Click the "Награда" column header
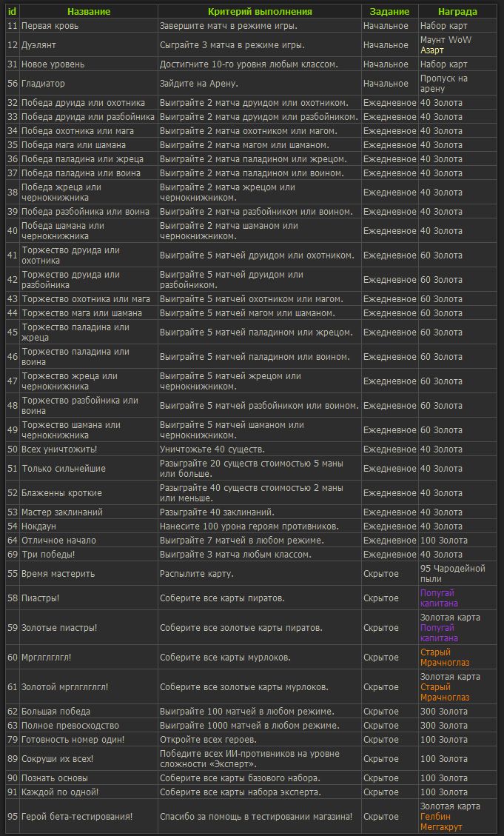504x836 pixels. [457, 12]
